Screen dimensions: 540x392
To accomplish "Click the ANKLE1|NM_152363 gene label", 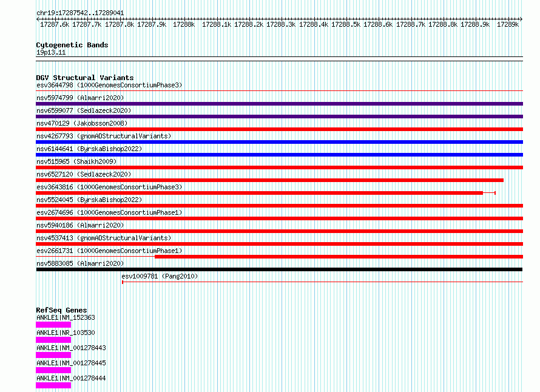I will 66,317.
